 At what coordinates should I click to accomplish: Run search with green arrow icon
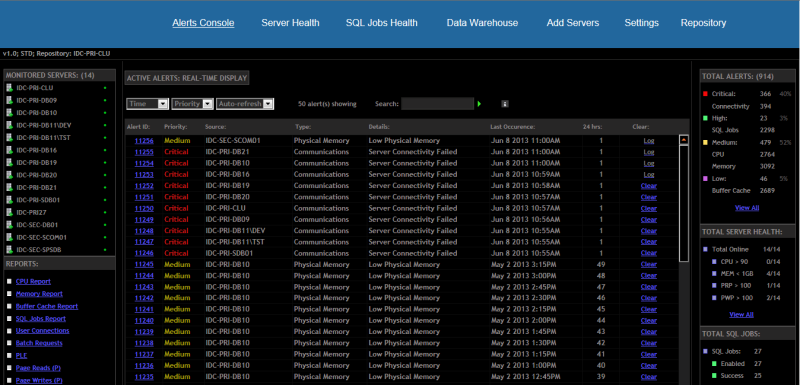(x=479, y=104)
